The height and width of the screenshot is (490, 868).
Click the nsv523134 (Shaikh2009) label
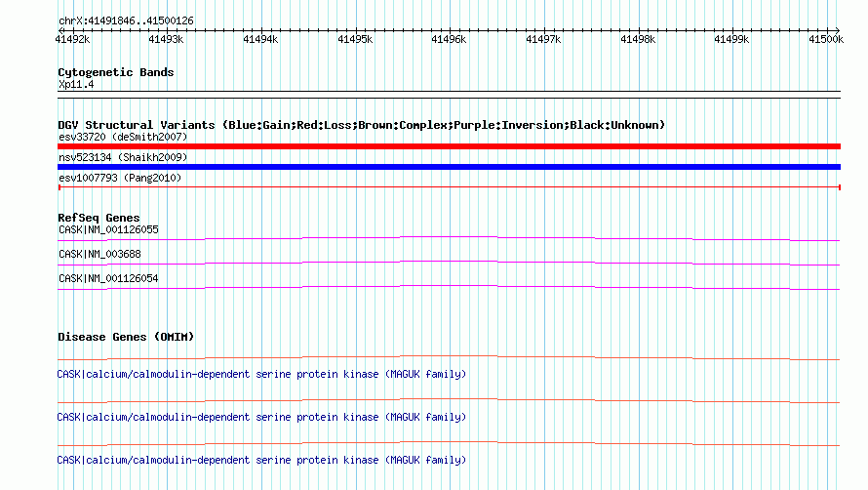click(x=123, y=157)
